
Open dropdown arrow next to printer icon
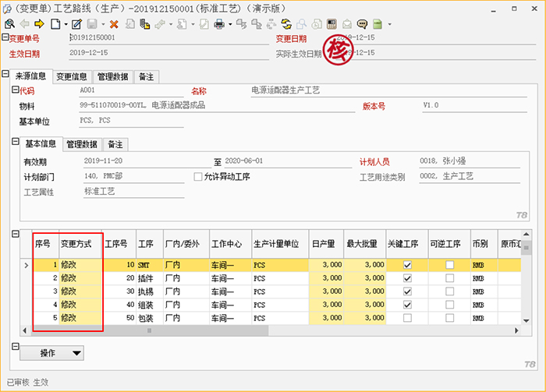coord(229,24)
